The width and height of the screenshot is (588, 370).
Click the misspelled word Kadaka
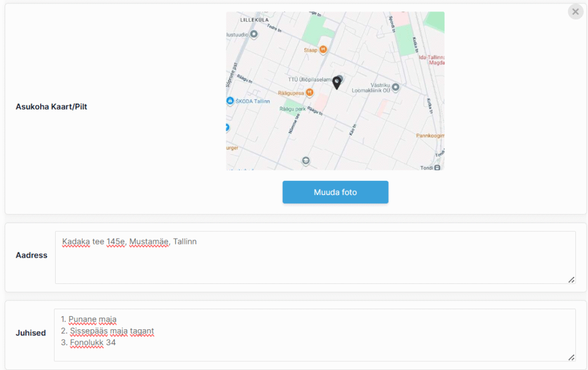pyautogui.click(x=76, y=242)
